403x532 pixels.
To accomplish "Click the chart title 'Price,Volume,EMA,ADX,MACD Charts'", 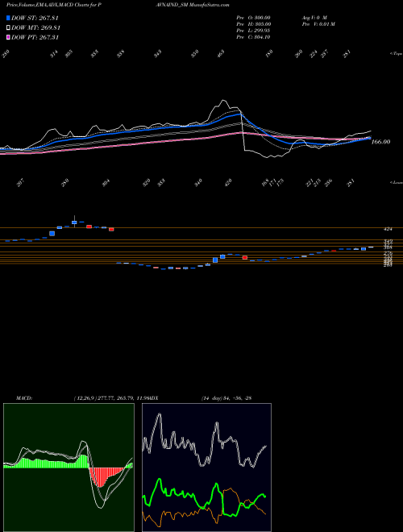I will 47,5.
